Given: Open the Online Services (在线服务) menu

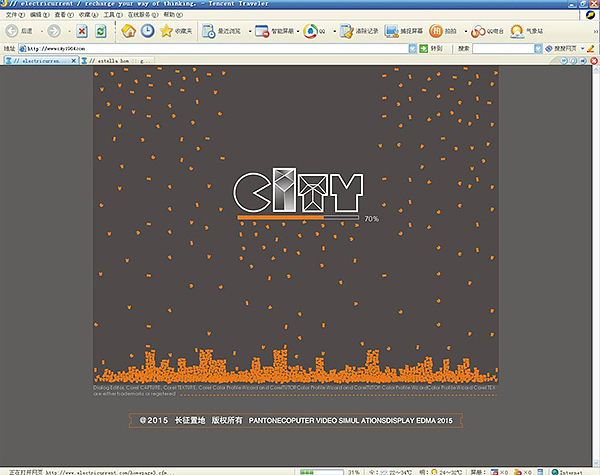Looking at the screenshot, I should [x=143, y=15].
